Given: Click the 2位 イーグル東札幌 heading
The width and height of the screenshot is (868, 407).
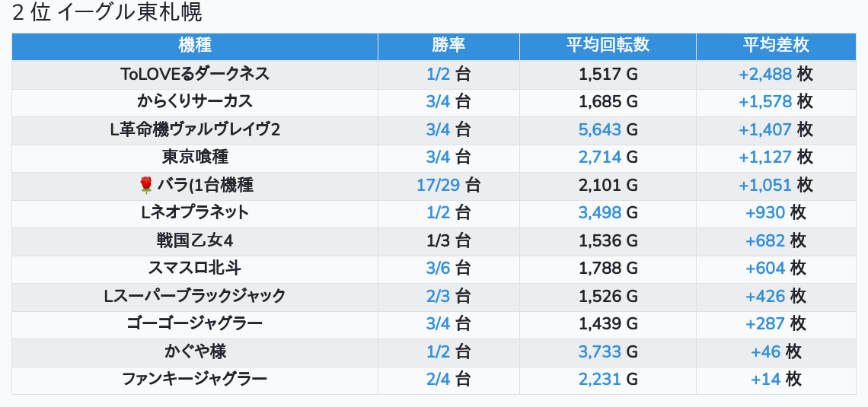Looking at the screenshot, I should tap(107, 13).
